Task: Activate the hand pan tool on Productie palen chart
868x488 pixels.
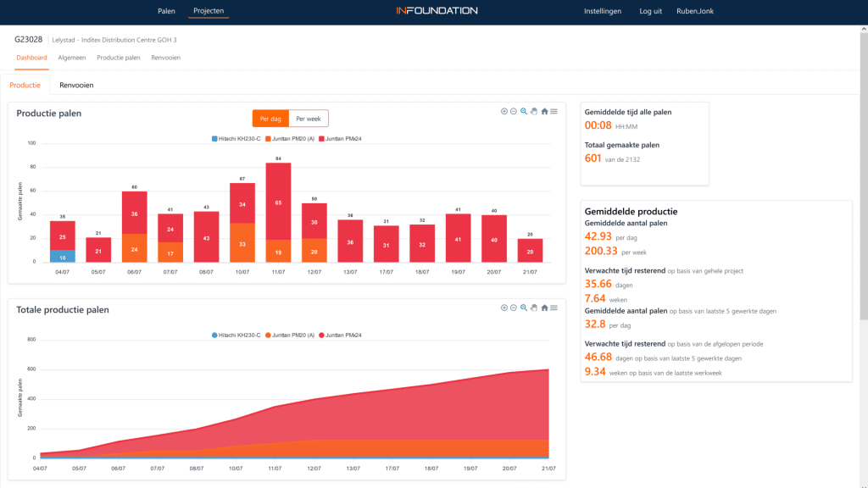Action: point(534,111)
